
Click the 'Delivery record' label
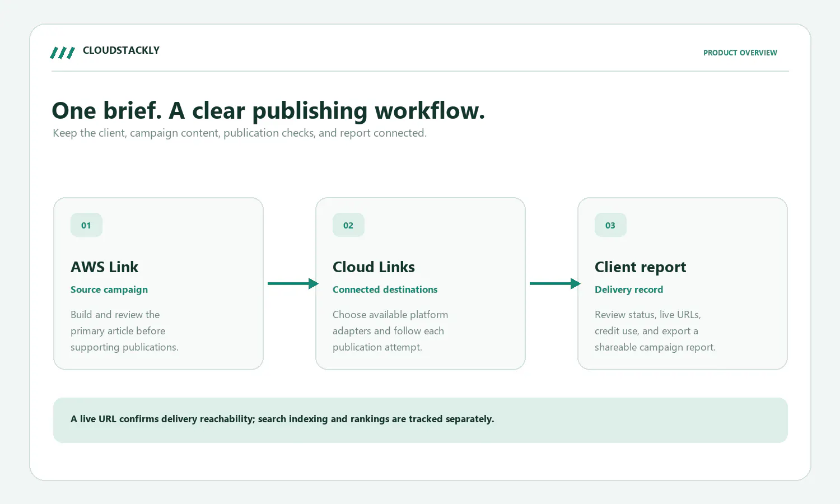[629, 290]
